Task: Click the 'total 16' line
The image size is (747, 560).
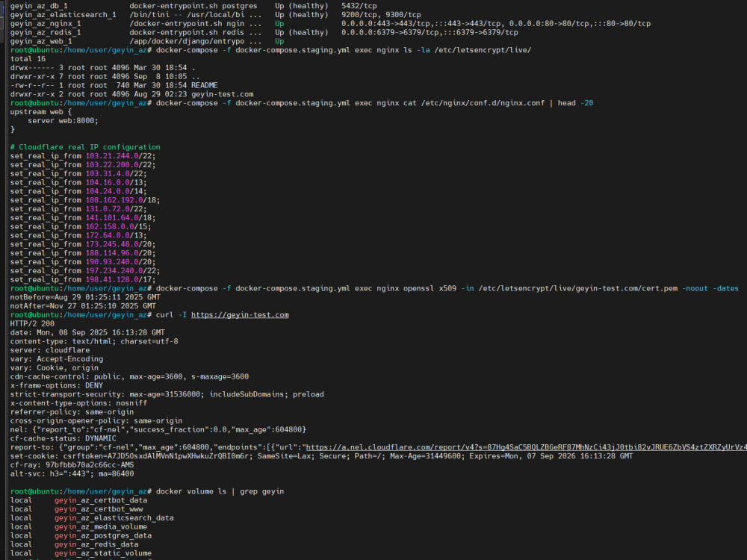Action: (28, 59)
